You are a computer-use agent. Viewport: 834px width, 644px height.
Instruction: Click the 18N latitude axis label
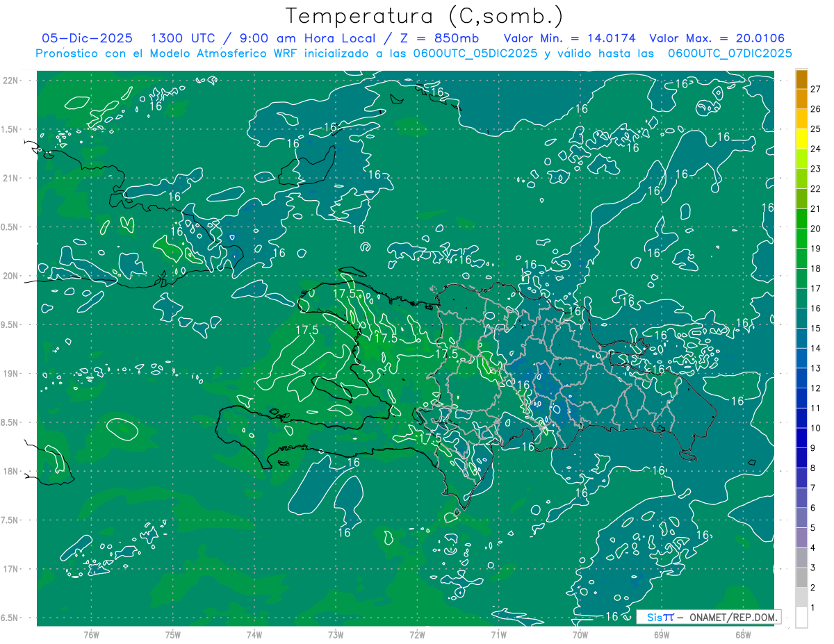10,471
